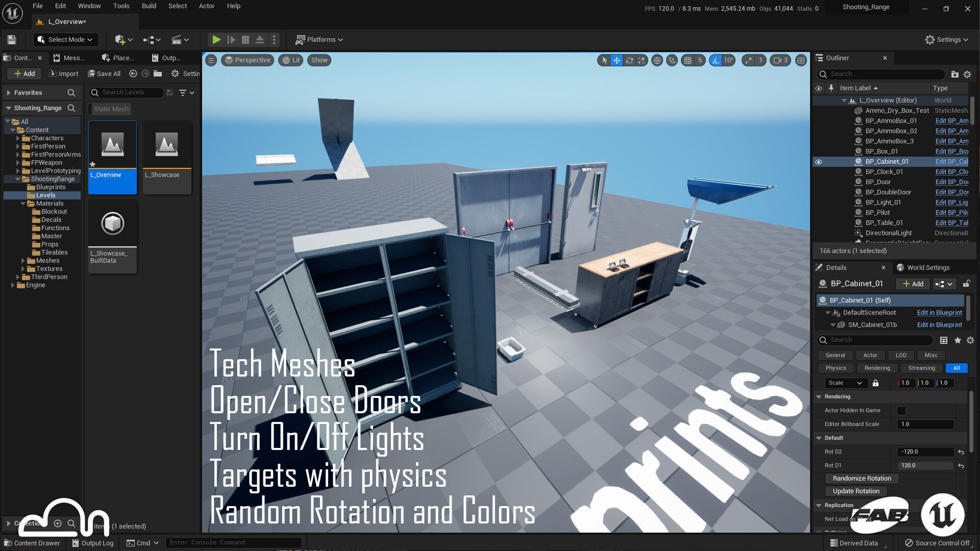Collapse the Default section in Details

[x=819, y=438]
